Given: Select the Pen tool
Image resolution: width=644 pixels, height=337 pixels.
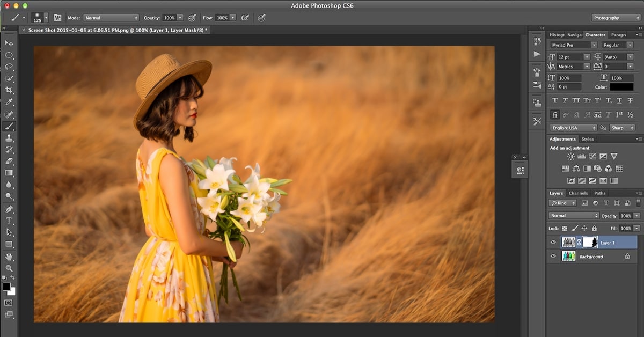Looking at the screenshot, I should (x=9, y=209).
